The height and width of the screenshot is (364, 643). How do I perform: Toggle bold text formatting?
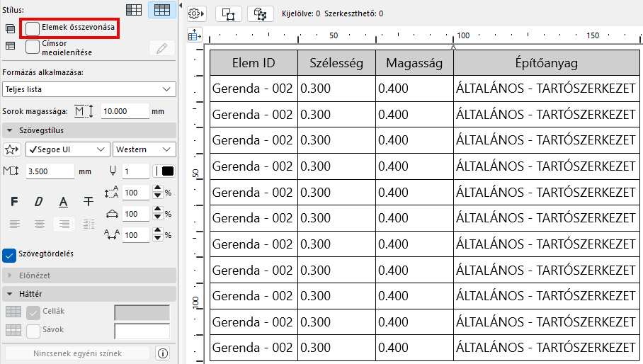click(14, 202)
